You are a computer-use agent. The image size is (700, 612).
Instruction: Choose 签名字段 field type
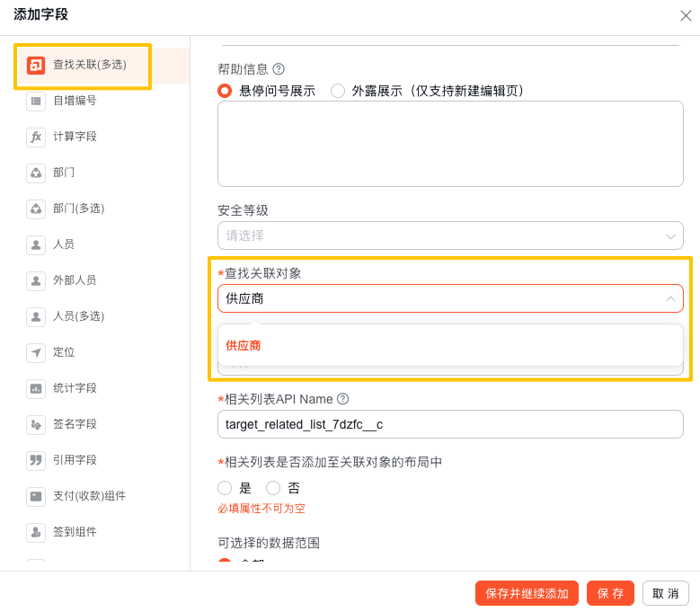click(75, 423)
